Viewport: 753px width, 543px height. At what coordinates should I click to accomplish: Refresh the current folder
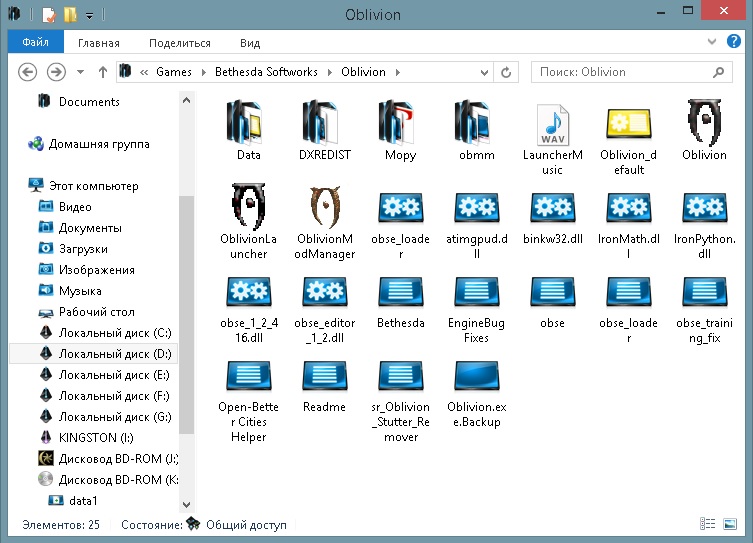click(x=506, y=72)
